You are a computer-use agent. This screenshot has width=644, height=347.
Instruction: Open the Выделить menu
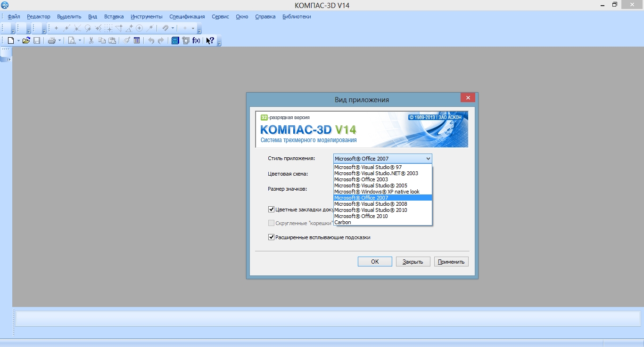(x=69, y=16)
